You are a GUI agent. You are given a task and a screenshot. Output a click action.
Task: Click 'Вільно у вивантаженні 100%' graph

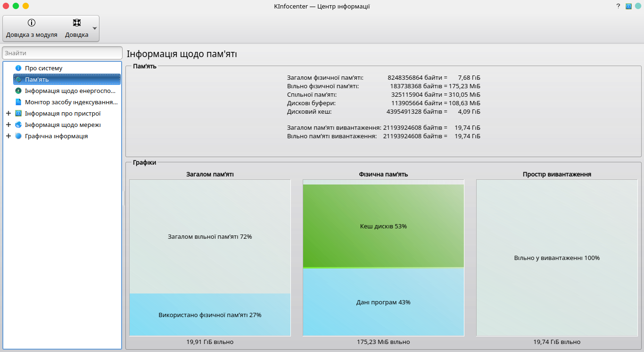pyautogui.click(x=557, y=258)
